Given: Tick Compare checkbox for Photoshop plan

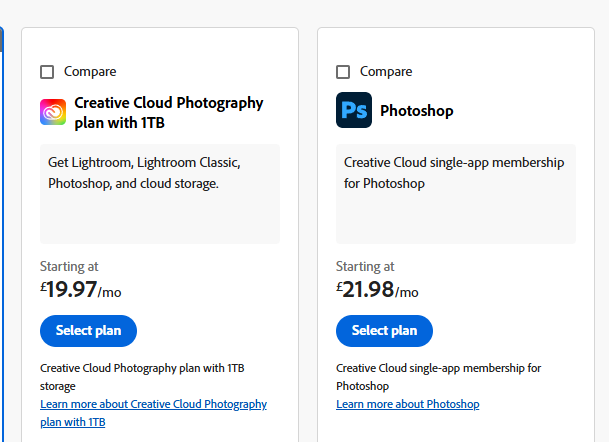Looking at the screenshot, I should (x=343, y=72).
